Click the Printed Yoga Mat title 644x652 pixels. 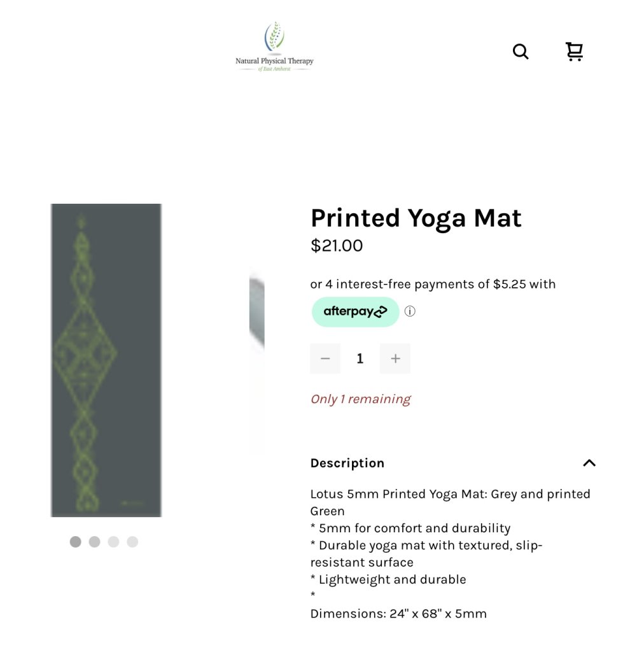pyautogui.click(x=416, y=218)
